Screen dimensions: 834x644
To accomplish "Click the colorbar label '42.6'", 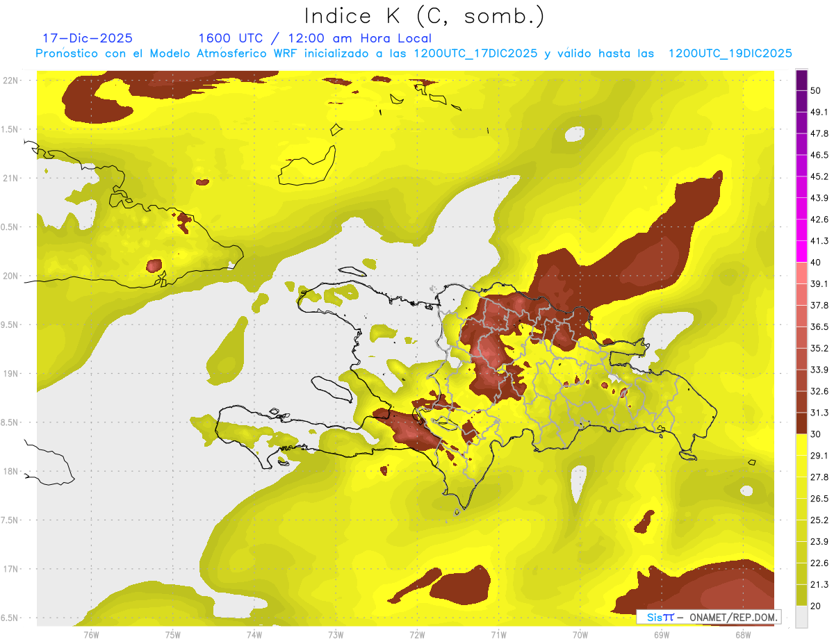I will pyautogui.click(x=819, y=220).
